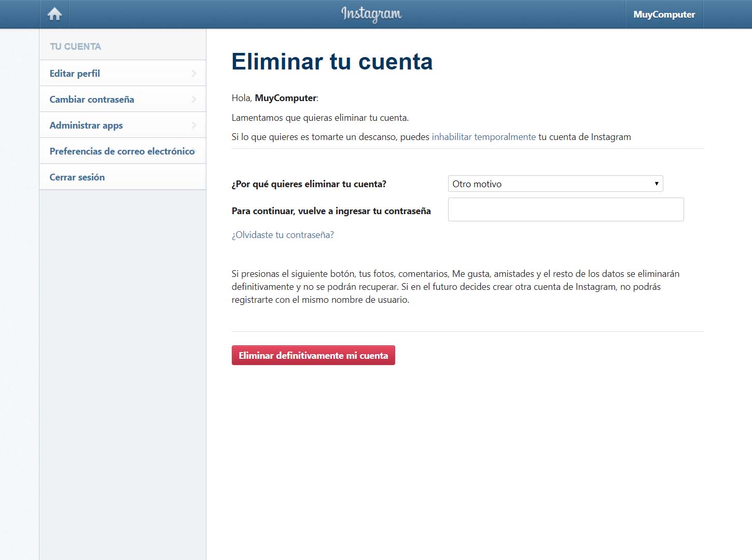
Task: Follow the inhabilitar temporalmente link
Action: [x=483, y=137]
